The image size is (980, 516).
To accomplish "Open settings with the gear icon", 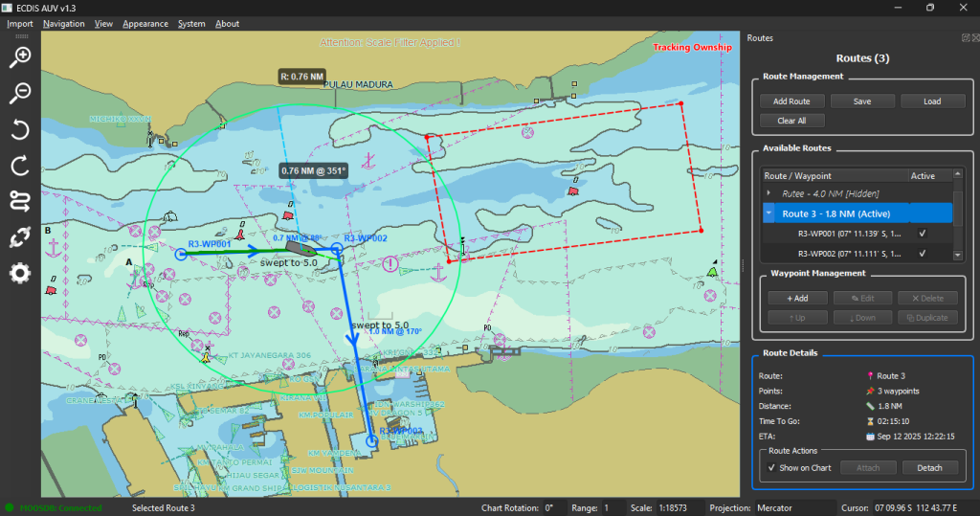I will (x=20, y=274).
